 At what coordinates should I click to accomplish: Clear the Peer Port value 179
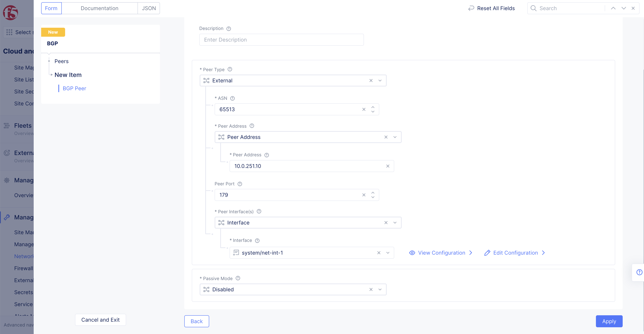point(364,195)
